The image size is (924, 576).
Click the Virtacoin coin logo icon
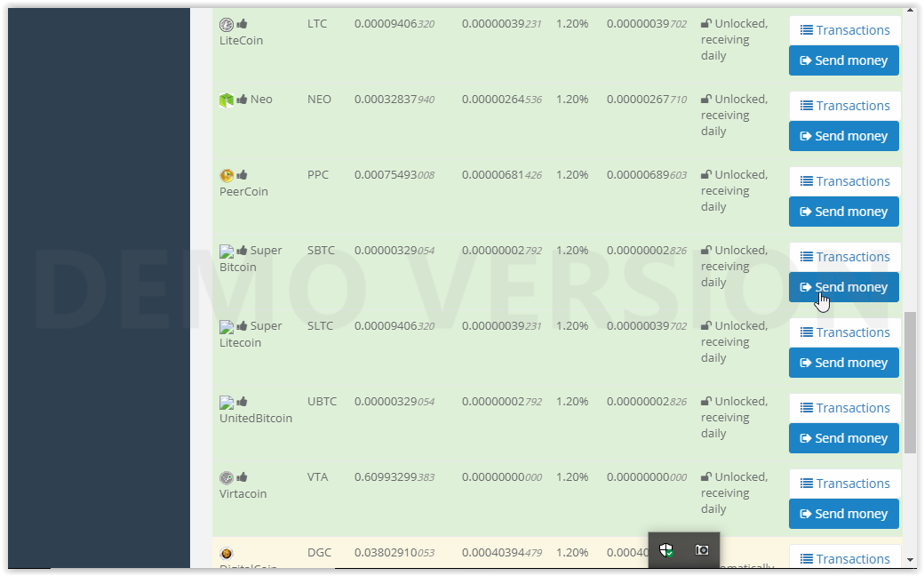227,477
